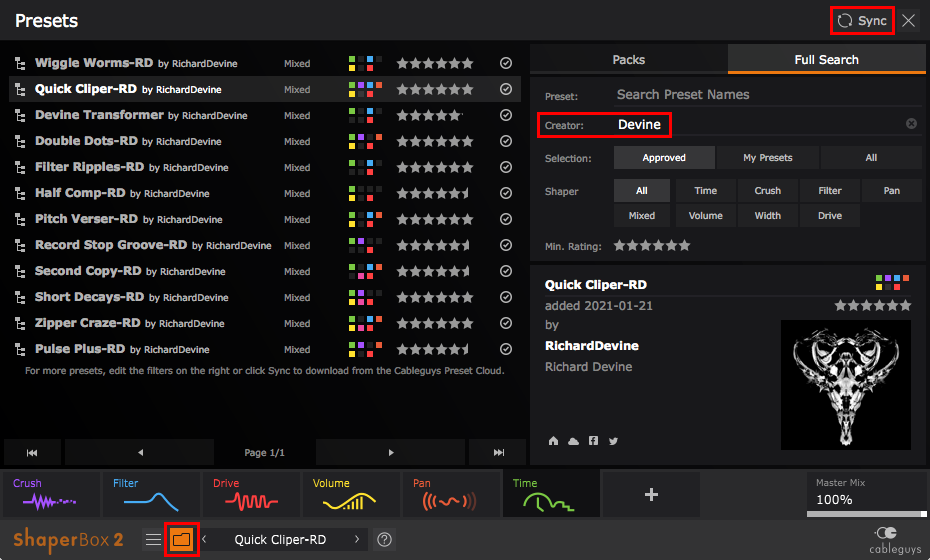Click the Search Preset Names field
Image resolution: width=930 pixels, height=560 pixels.
769,95
